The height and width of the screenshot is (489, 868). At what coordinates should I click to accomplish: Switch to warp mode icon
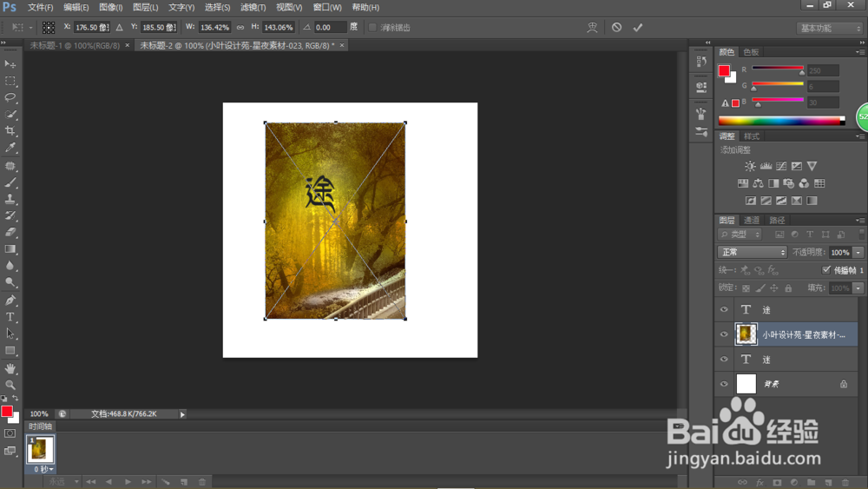pos(592,27)
